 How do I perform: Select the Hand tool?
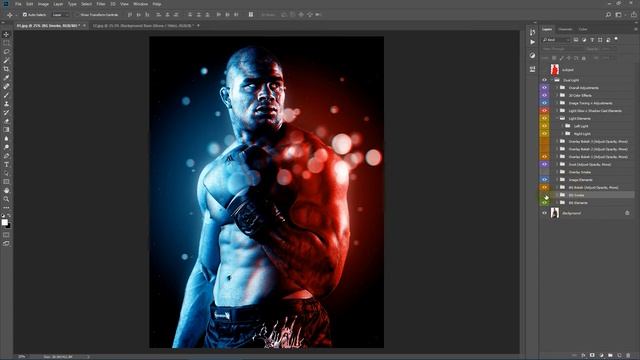6,191
